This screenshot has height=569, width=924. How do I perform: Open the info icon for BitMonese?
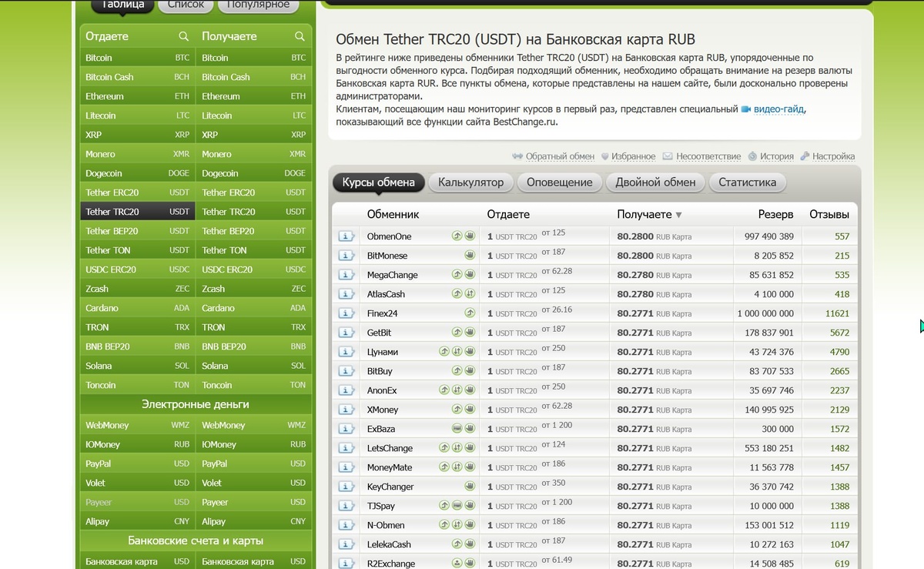tap(346, 256)
